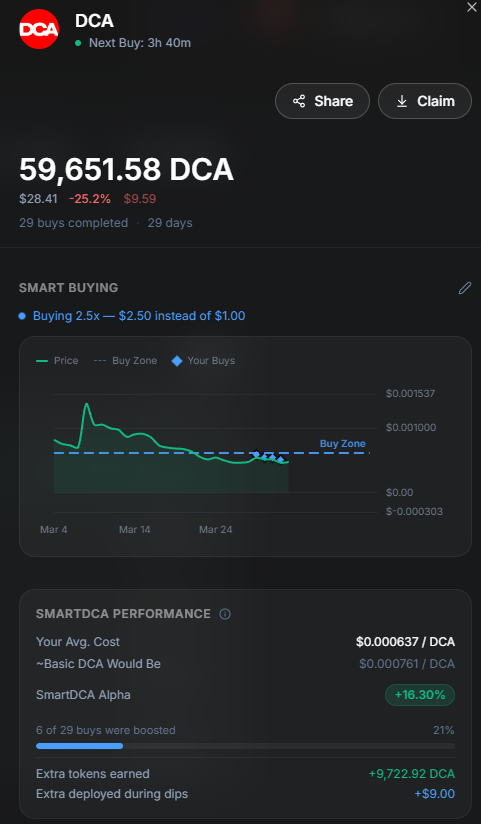Screen dimensions: 481x824
Task: Click the Buy Zone label on chart
Action: point(342,444)
